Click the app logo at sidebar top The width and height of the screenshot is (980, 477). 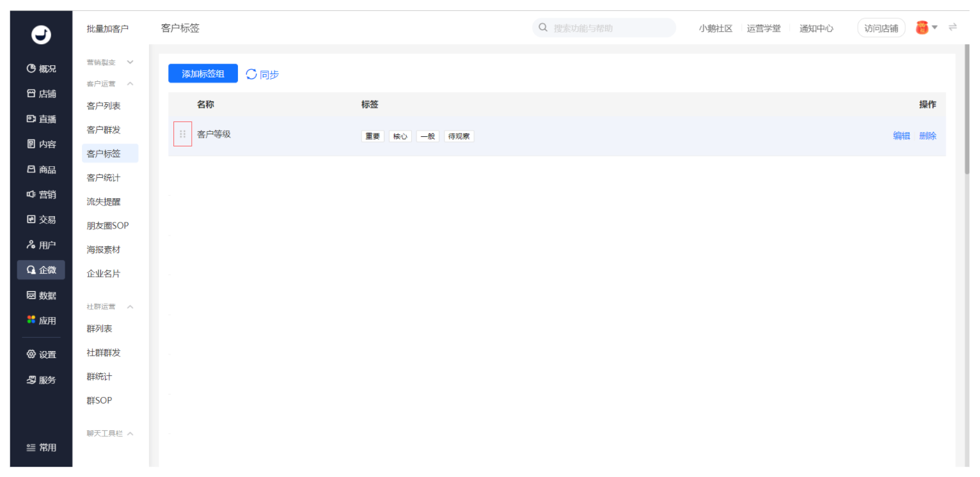(x=41, y=35)
